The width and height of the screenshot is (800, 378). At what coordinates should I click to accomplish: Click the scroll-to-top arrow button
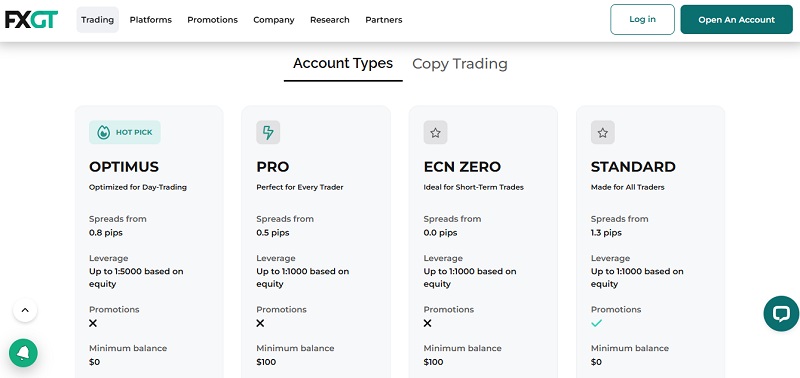[x=25, y=310]
